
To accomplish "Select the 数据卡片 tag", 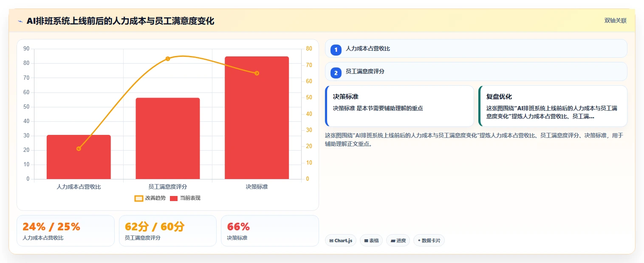I will point(429,241).
